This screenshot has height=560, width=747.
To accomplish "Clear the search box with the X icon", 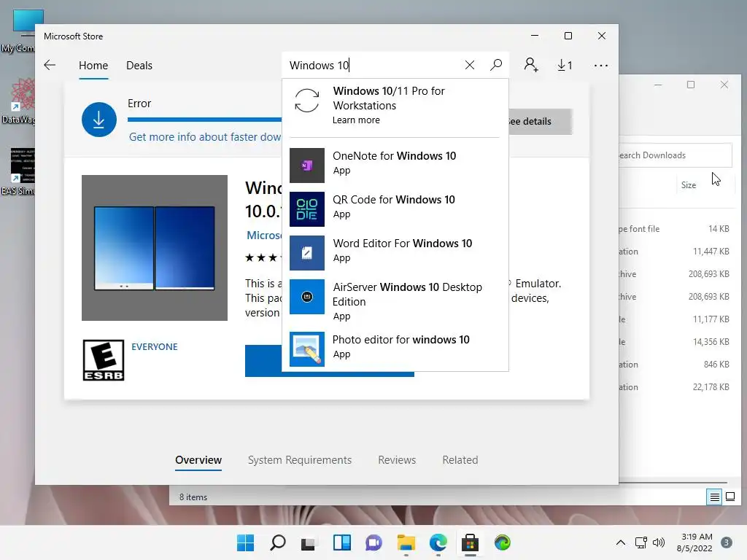I will coord(470,65).
